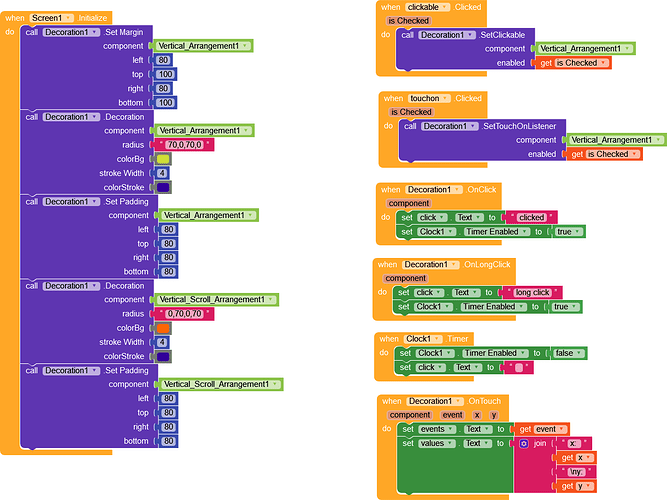The width and height of the screenshot is (667, 500).
Task: Open Text property dropdown in set values block
Action: coord(477,443)
